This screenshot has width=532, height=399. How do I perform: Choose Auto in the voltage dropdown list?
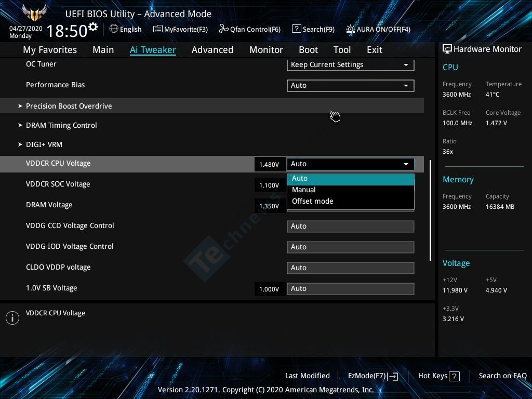tap(351, 179)
